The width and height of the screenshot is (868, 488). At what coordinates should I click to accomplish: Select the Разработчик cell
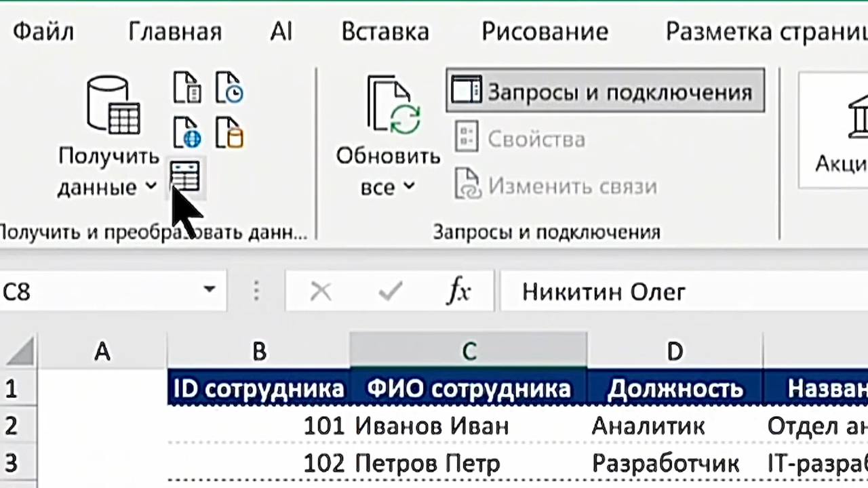tap(675, 464)
